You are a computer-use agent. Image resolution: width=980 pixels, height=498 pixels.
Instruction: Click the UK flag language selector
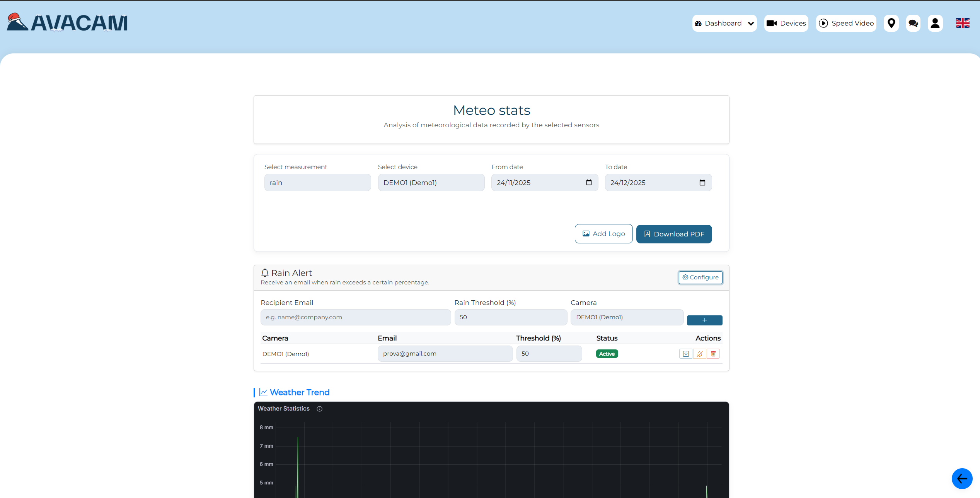pos(963,23)
